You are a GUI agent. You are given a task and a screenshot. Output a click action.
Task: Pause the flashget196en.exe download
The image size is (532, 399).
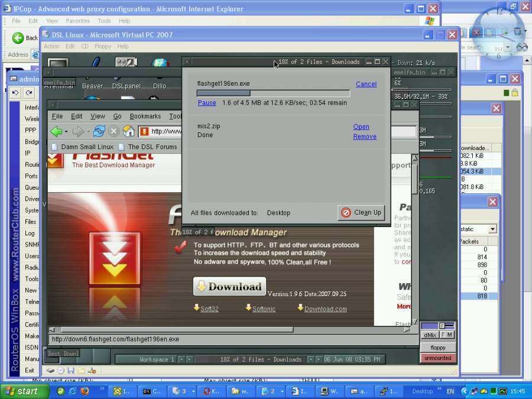pyautogui.click(x=206, y=102)
